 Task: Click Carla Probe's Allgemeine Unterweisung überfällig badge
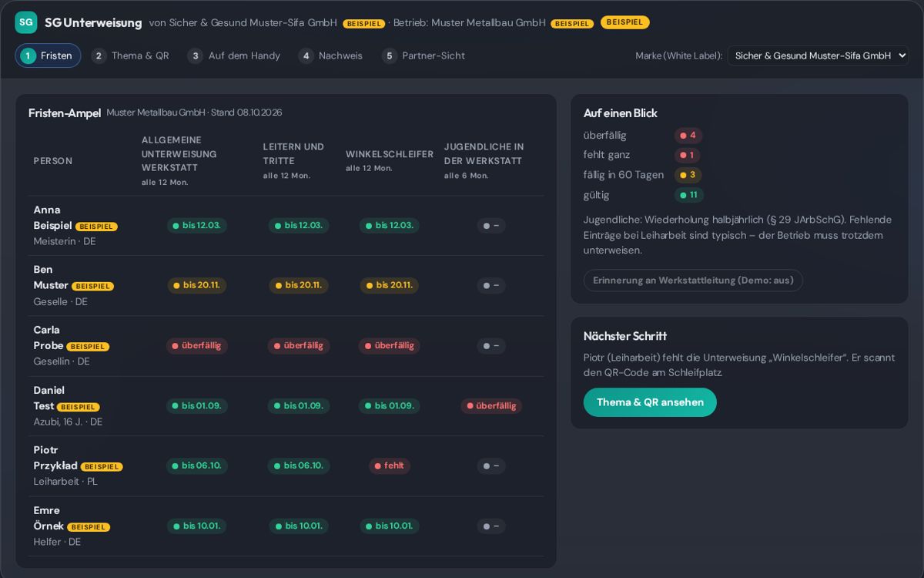(196, 345)
